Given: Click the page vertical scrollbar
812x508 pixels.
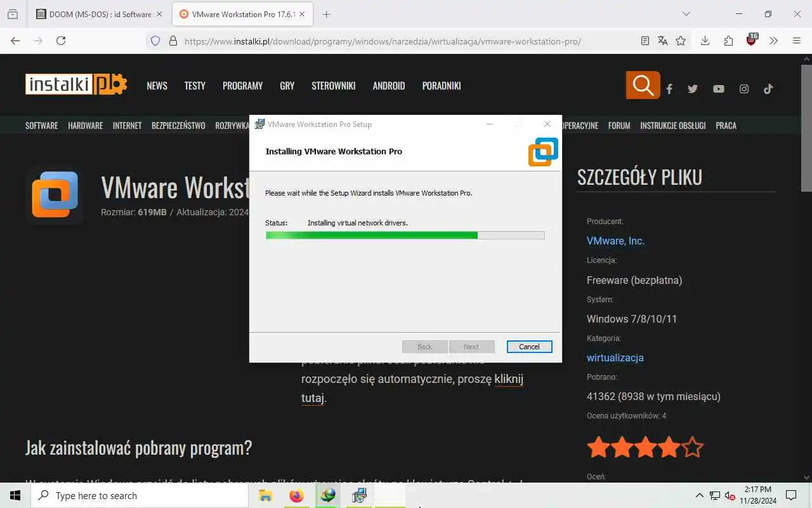Looking at the screenshot, I should 806,127.
